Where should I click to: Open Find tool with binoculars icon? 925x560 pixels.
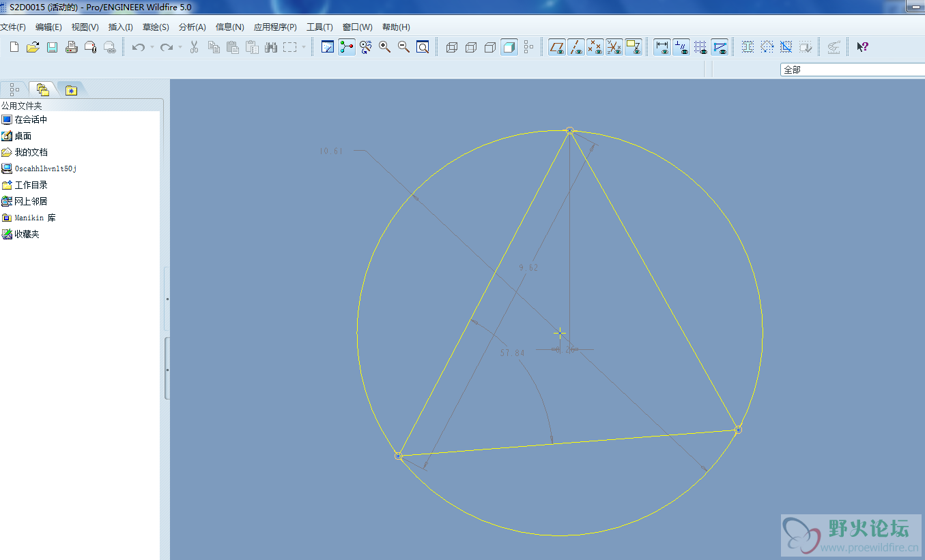271,47
